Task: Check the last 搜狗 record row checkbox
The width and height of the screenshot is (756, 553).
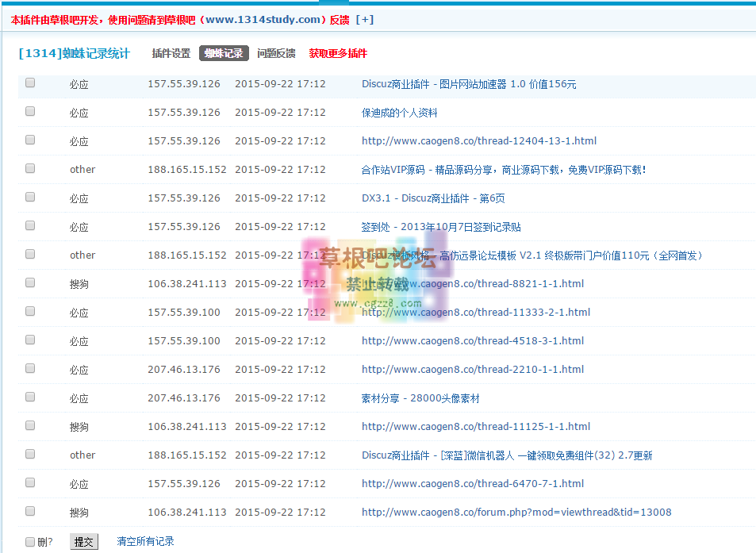Action: pyautogui.click(x=29, y=511)
